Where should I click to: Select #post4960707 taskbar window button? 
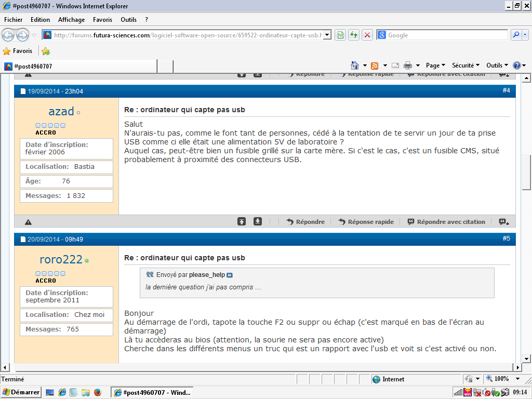(152, 392)
